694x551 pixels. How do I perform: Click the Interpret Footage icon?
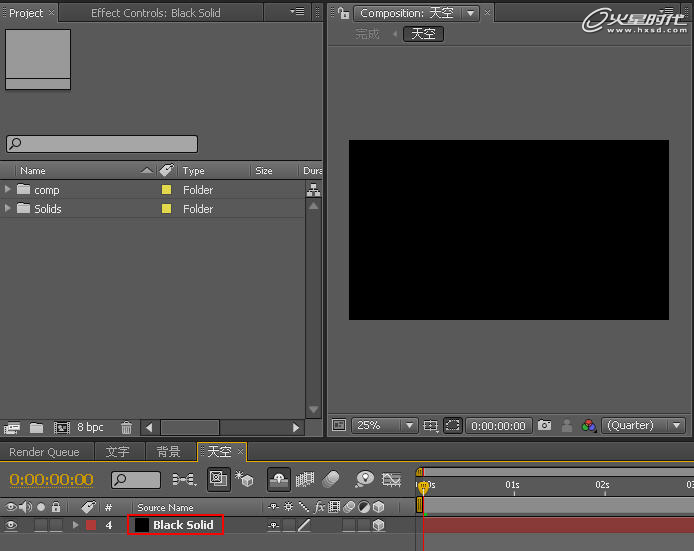tap(12, 428)
